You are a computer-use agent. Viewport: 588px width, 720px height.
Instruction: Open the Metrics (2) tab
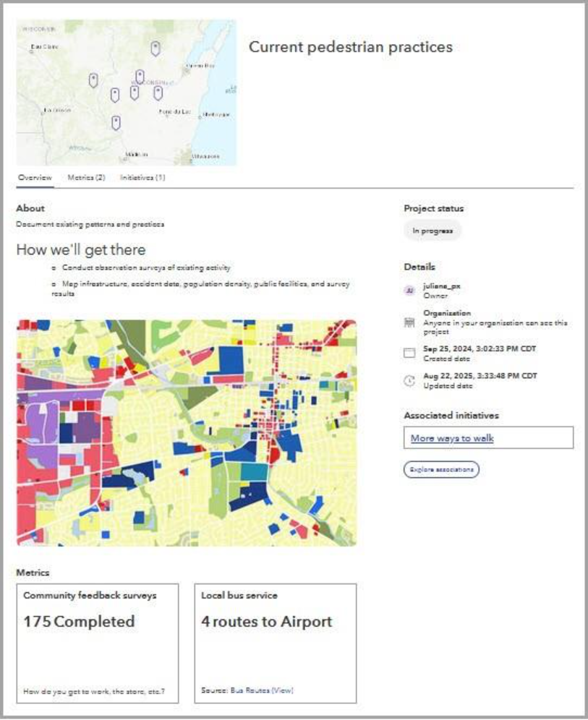click(86, 178)
